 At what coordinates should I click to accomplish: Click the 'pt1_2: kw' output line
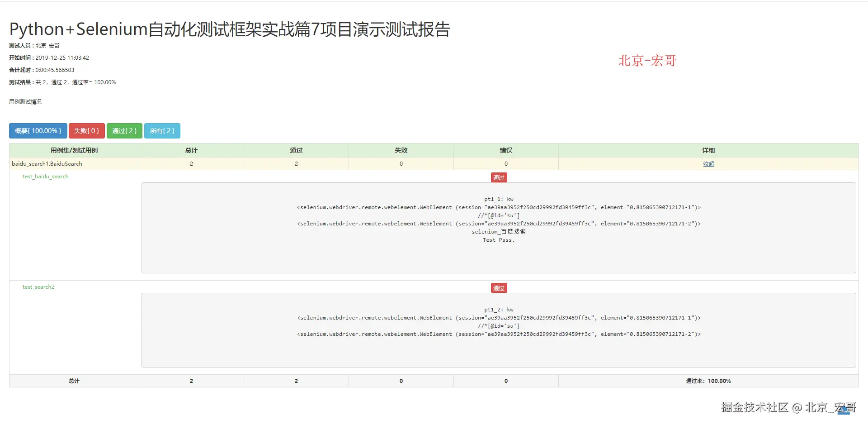point(499,310)
